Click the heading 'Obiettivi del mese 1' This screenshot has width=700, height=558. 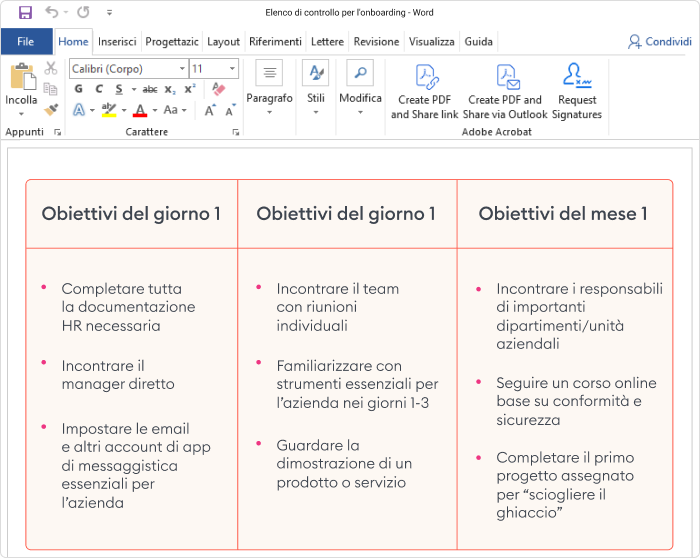[x=563, y=214]
